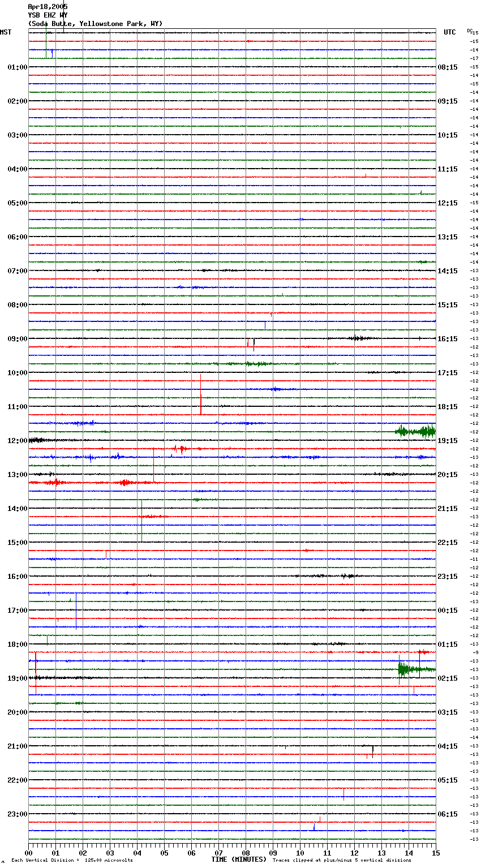Viewport: 481px width, 868px height.
Task: Select the 07:00 MST hour label
Action: click(x=18, y=271)
